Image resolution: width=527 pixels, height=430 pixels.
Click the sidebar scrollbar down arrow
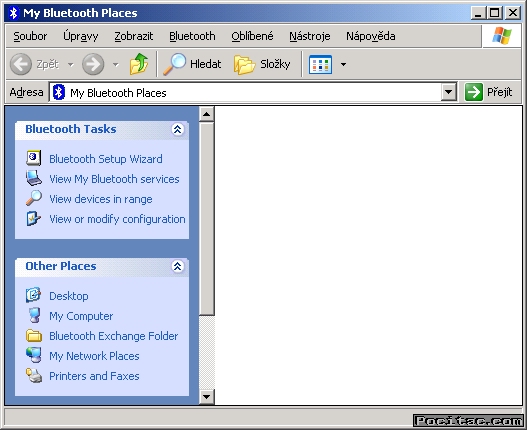pyautogui.click(x=206, y=397)
